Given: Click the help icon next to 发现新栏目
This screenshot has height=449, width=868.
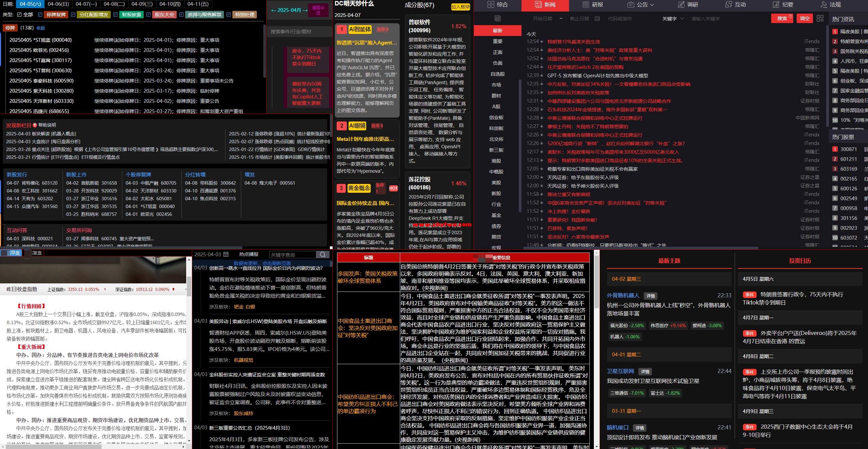Looking at the screenshot, I should pos(35,125).
